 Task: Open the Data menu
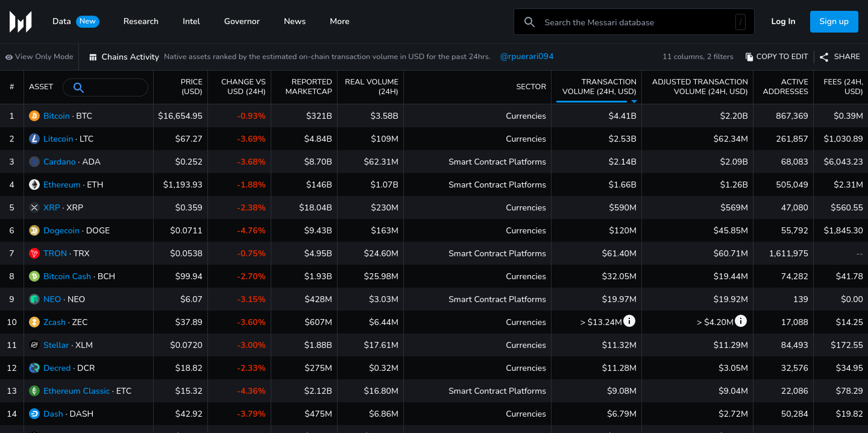point(61,21)
